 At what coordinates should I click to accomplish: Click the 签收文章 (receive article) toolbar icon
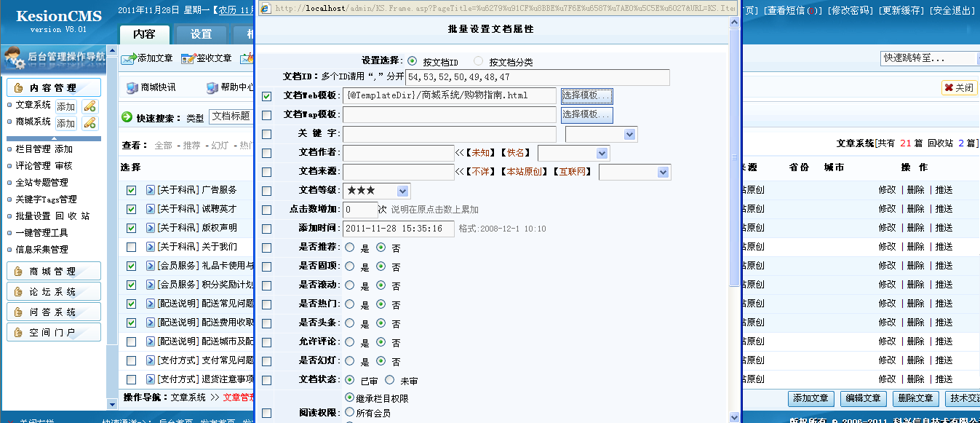coord(187,58)
